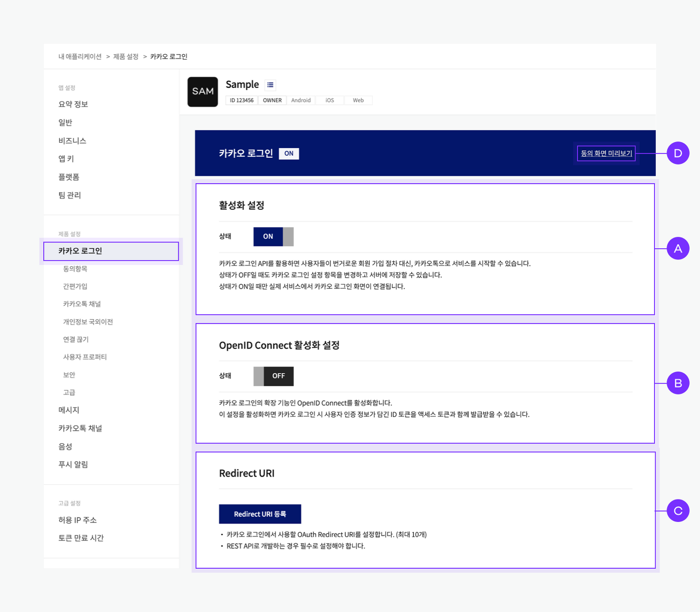700x612 pixels.
Task: Click the 제품 설정 breadcrumb
Action: [x=126, y=57]
